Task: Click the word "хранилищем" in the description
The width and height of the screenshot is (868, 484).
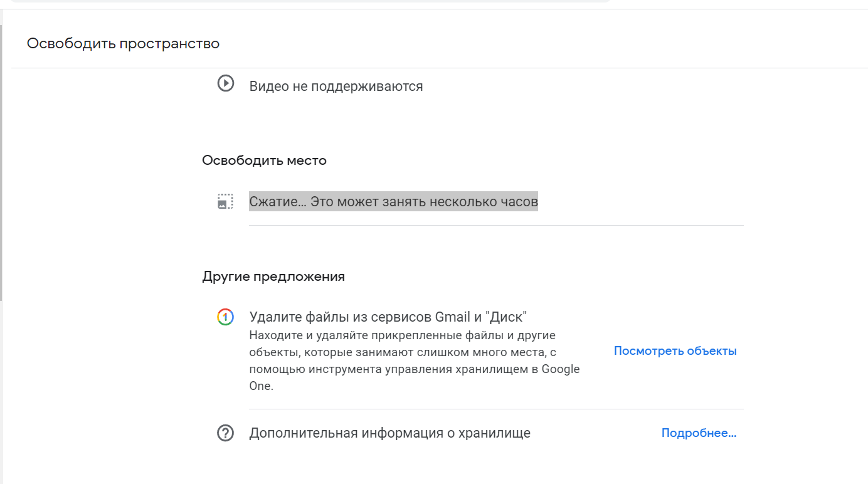Action: click(x=497, y=369)
